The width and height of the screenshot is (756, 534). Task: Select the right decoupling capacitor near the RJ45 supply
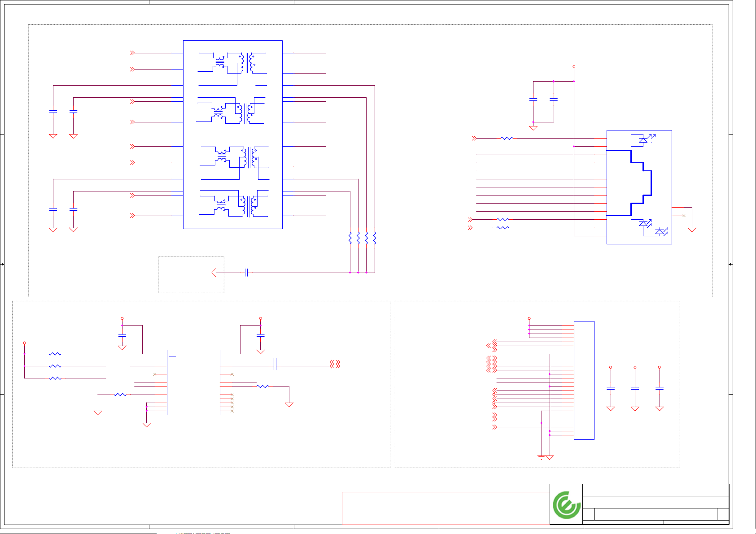pyautogui.click(x=554, y=100)
